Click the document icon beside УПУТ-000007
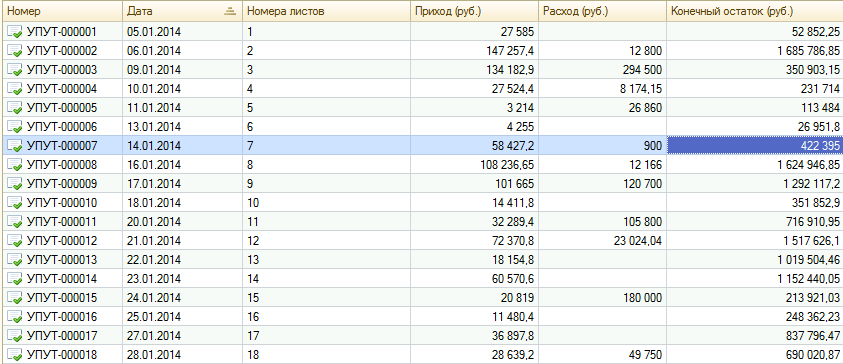Viewport: 843px width, 364px height. (x=15, y=146)
